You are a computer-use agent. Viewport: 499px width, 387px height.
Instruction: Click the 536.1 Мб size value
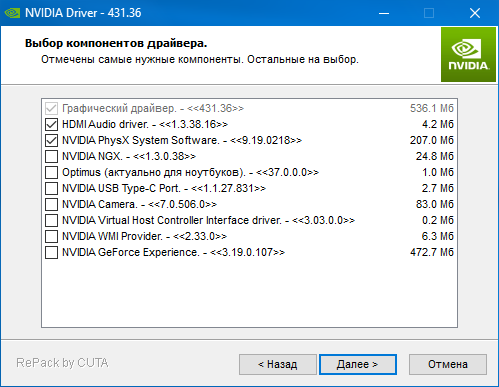pyautogui.click(x=432, y=108)
